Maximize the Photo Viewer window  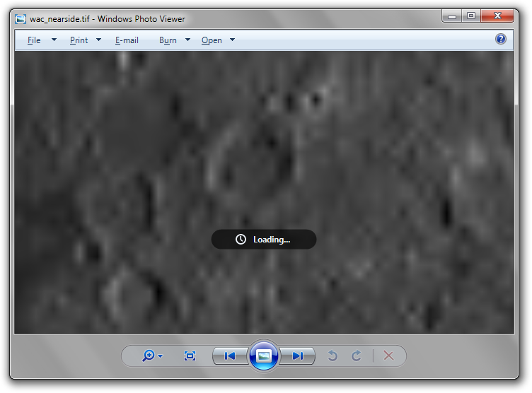tap(471, 16)
